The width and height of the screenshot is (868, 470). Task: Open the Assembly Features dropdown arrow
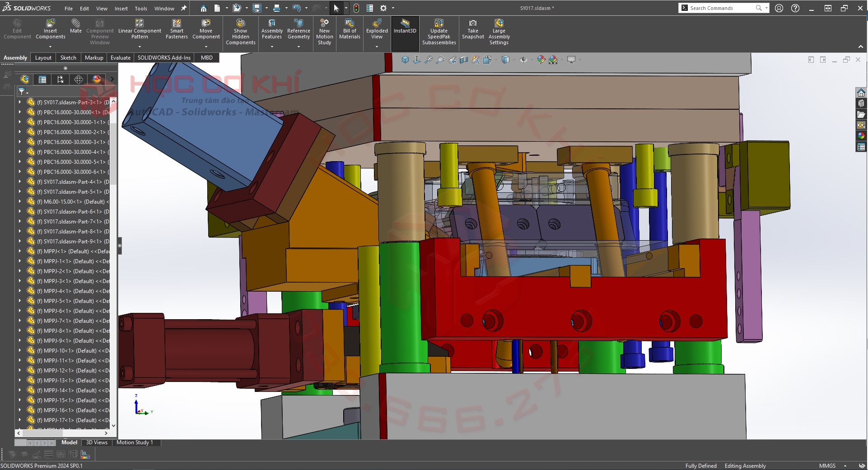[x=272, y=47]
